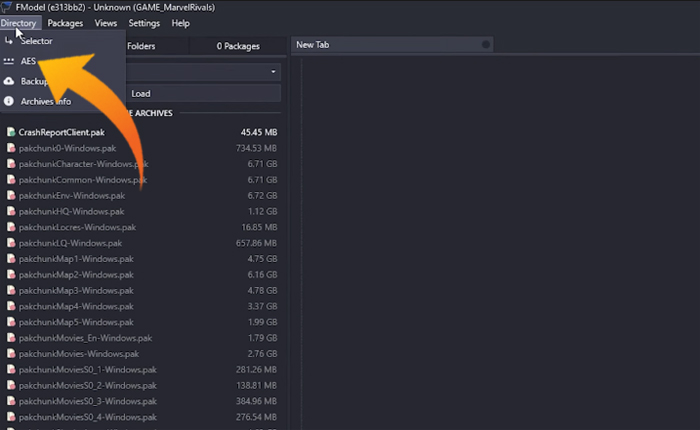Select pakchunkMovies_En-Windows.pak archive entry
This screenshot has height=430, width=700.
click(x=83, y=338)
